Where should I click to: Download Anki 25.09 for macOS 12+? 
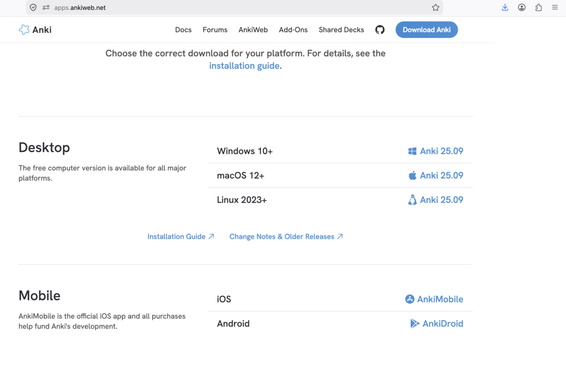pyautogui.click(x=435, y=175)
